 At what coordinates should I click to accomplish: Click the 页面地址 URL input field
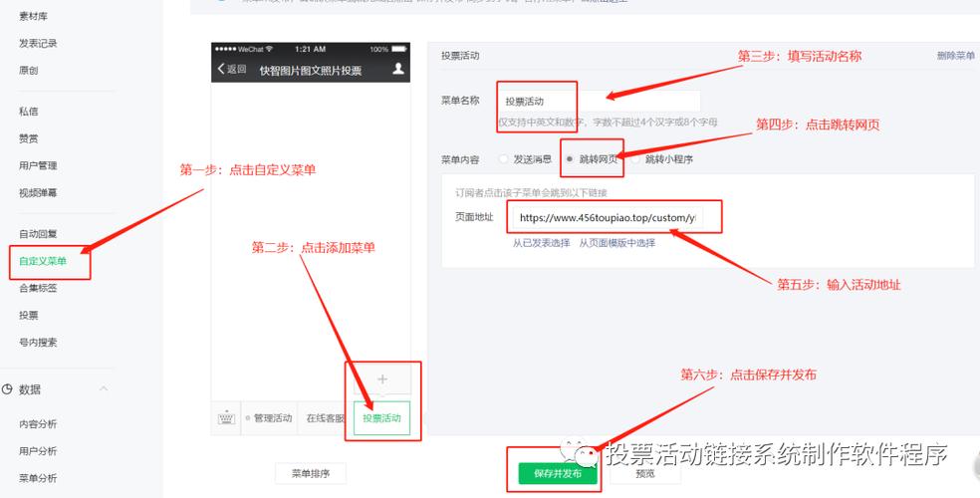pos(610,217)
